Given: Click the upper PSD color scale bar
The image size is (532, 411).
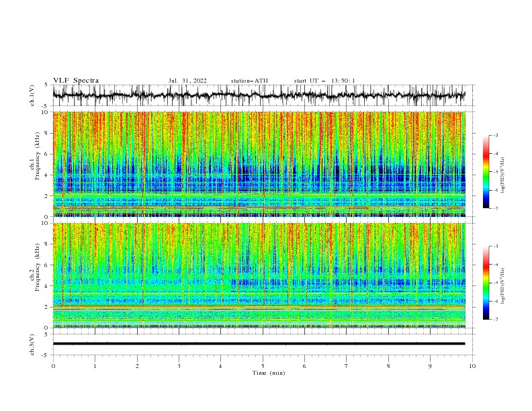Looking at the screenshot, I should [486, 172].
